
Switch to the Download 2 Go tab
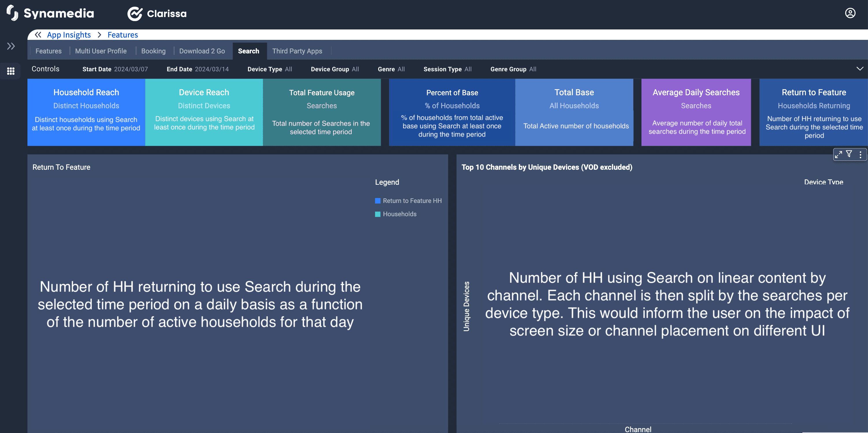coord(202,51)
